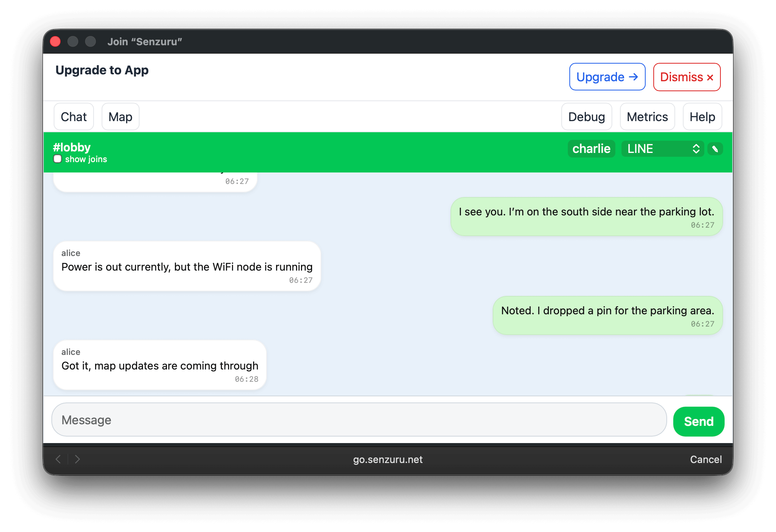Click the #lobby channel title
The height and width of the screenshot is (532, 776).
(x=72, y=147)
